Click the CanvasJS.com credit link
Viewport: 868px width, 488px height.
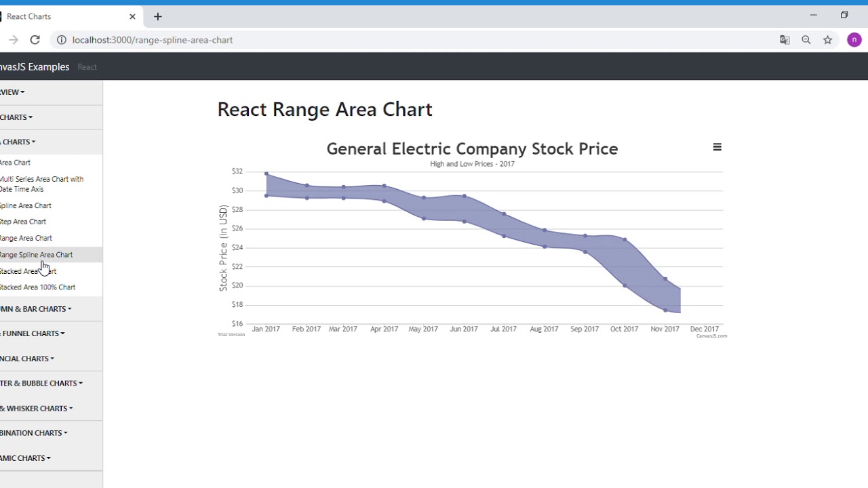click(x=711, y=335)
